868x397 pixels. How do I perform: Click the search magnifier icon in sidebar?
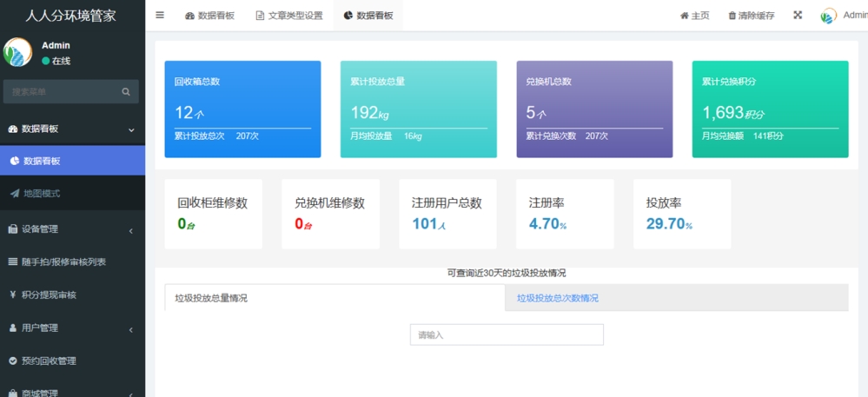pyautogui.click(x=126, y=92)
